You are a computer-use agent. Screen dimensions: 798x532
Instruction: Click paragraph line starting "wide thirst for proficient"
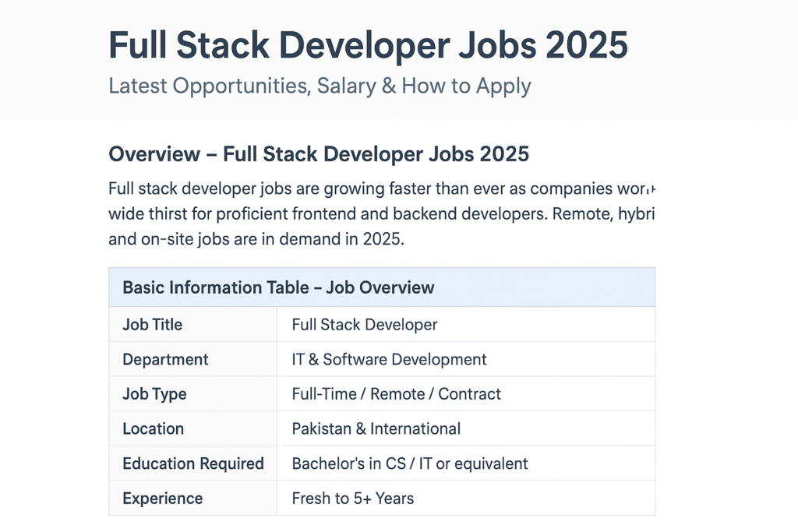point(382,213)
